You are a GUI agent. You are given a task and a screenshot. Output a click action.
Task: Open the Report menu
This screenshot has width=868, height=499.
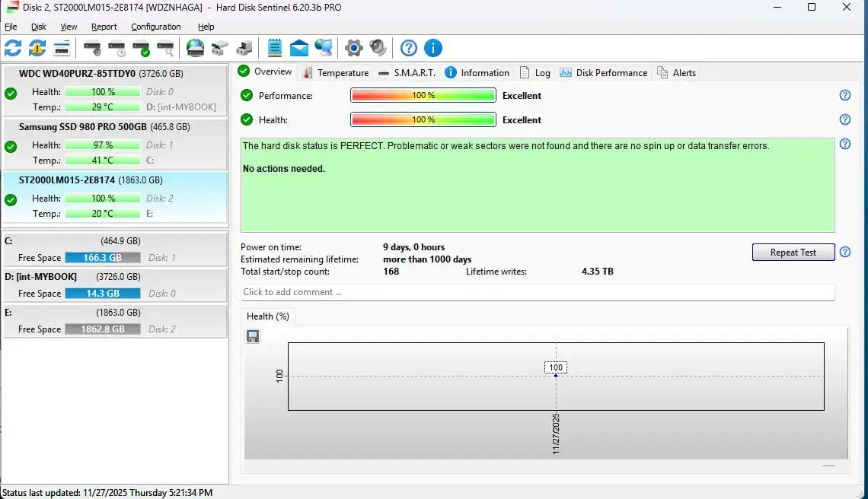(104, 27)
